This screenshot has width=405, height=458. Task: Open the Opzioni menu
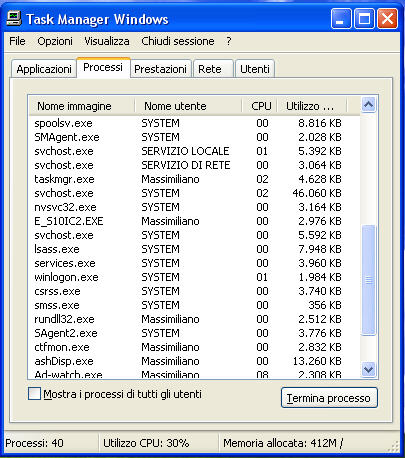click(55, 41)
